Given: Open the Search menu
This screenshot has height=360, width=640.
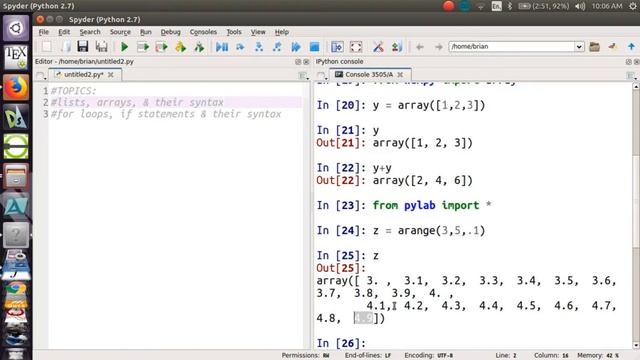Looking at the screenshot, I should click(x=90, y=32).
